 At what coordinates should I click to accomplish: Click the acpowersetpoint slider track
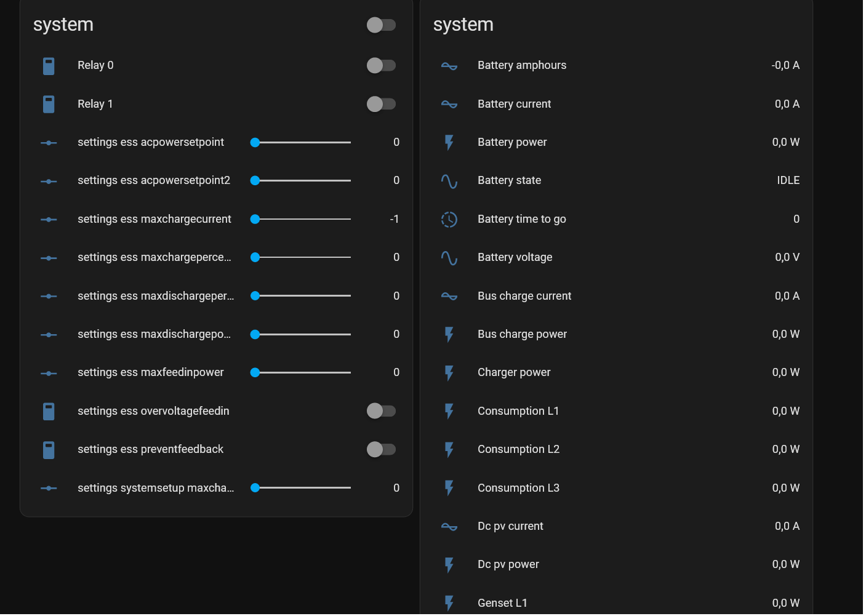300,142
